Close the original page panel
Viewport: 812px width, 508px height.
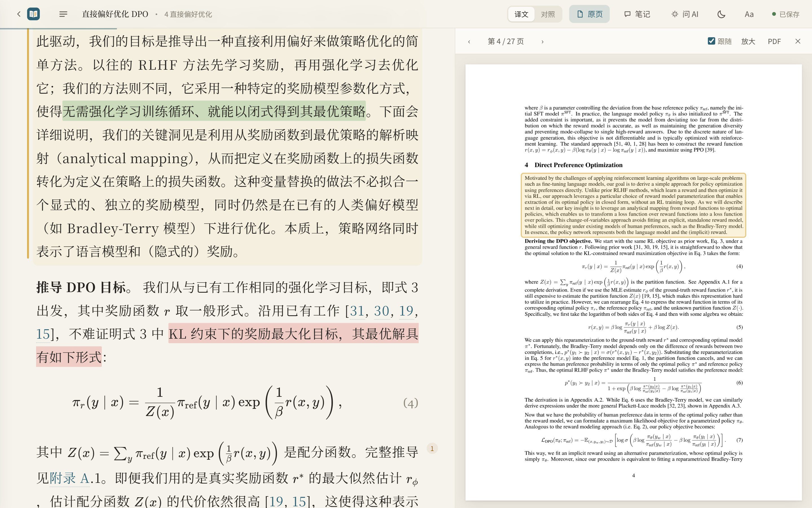(798, 41)
